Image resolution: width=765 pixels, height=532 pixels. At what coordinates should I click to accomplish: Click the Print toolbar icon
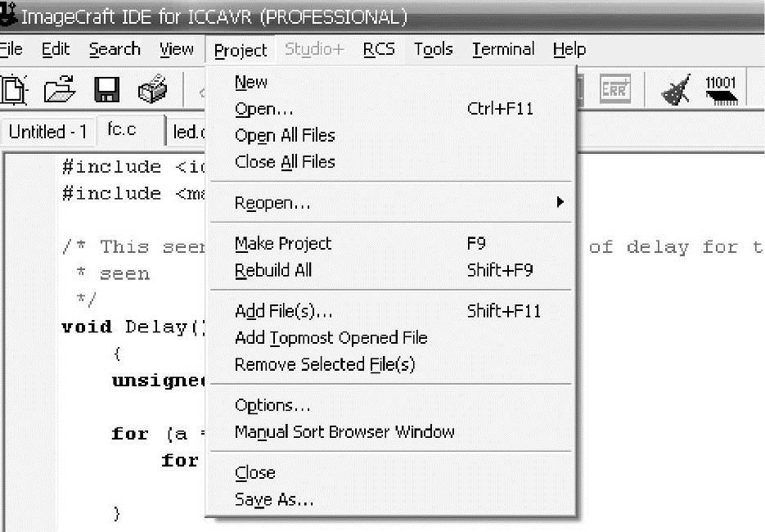(x=153, y=90)
